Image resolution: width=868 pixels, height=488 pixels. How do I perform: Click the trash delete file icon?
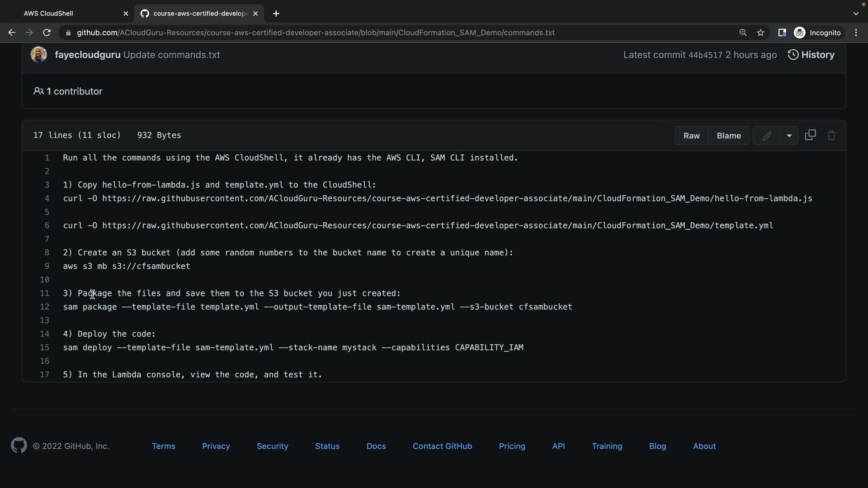(x=831, y=136)
